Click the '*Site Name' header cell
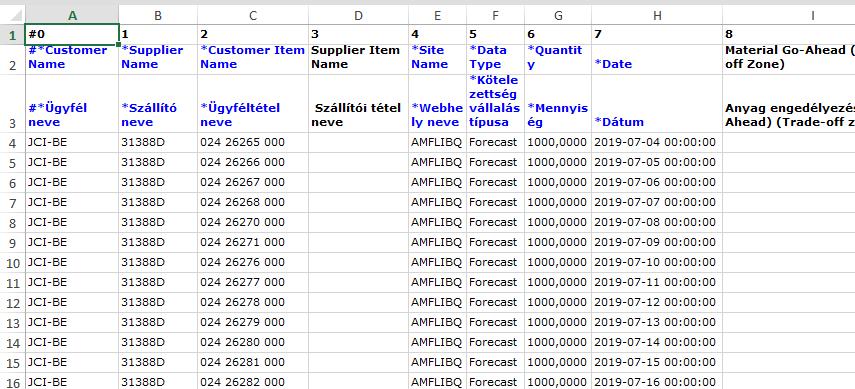Viewport: 855px width, 389px height. [x=437, y=59]
